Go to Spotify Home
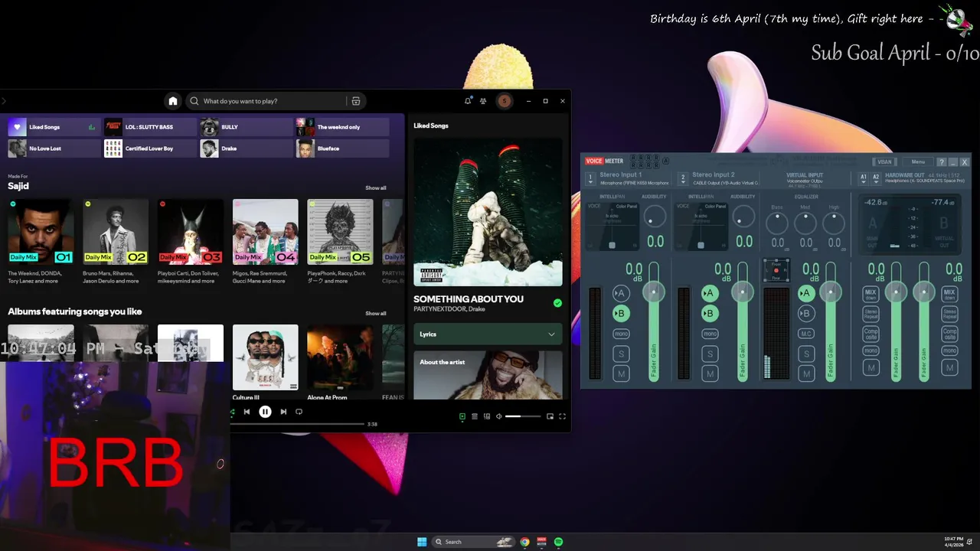 [x=173, y=101]
